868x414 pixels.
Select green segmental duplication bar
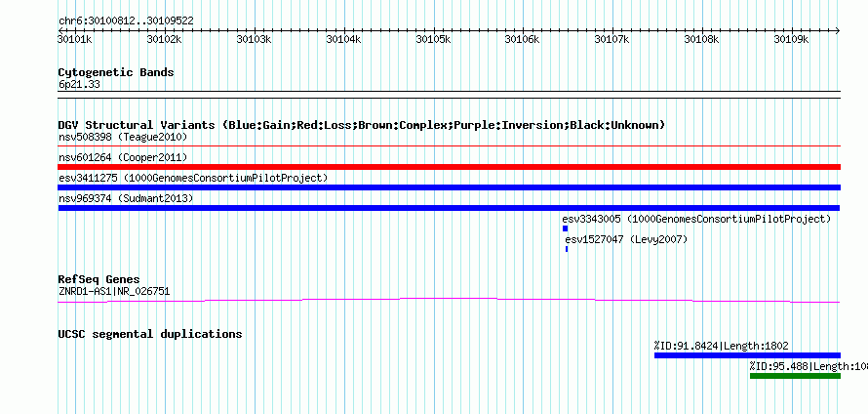(x=795, y=376)
